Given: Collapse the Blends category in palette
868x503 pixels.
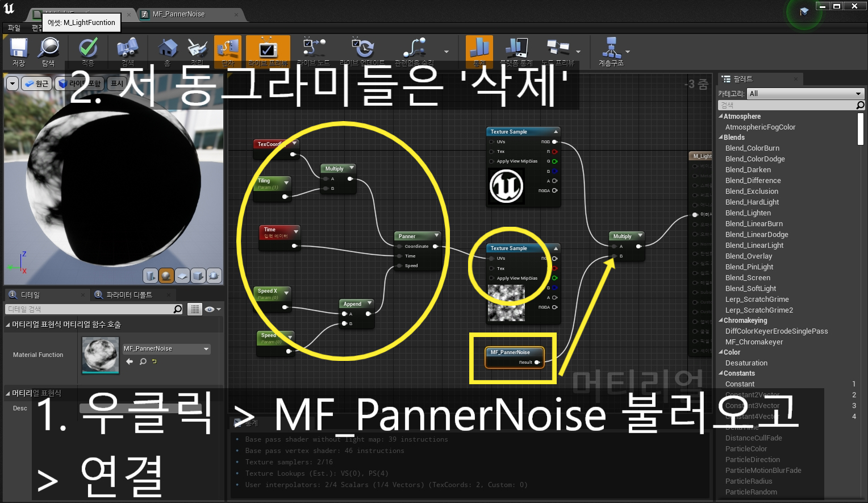Looking at the screenshot, I should point(720,138).
